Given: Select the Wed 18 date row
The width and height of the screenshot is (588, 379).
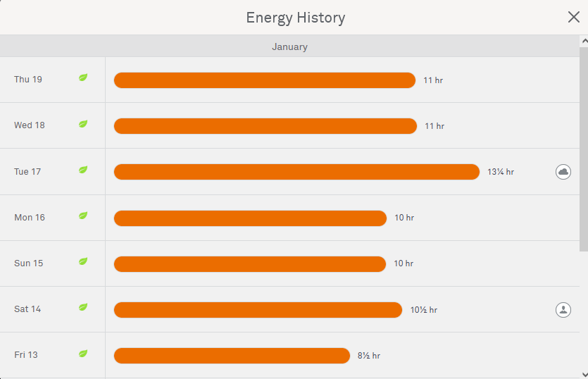Looking at the screenshot, I should (30, 125).
